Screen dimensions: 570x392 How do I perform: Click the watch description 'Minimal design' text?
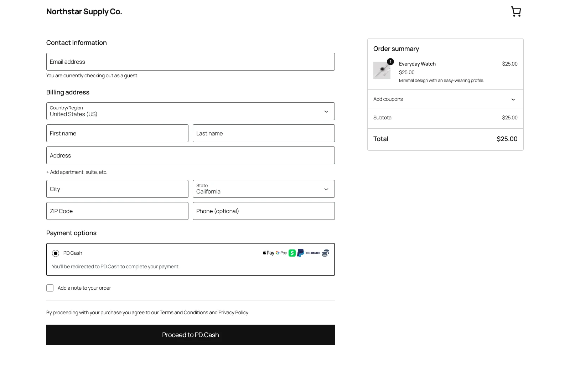441,81
